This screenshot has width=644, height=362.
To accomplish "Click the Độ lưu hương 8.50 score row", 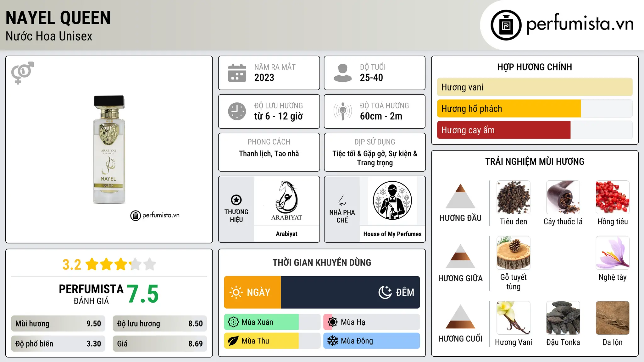I will click(160, 324).
